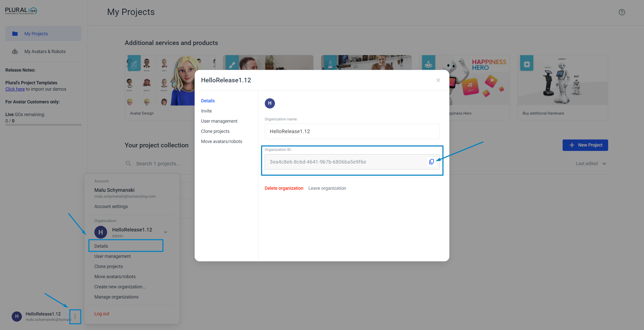This screenshot has height=330, width=644.
Task: Click the Happiness Hero card badge icon
Action: pos(429,62)
